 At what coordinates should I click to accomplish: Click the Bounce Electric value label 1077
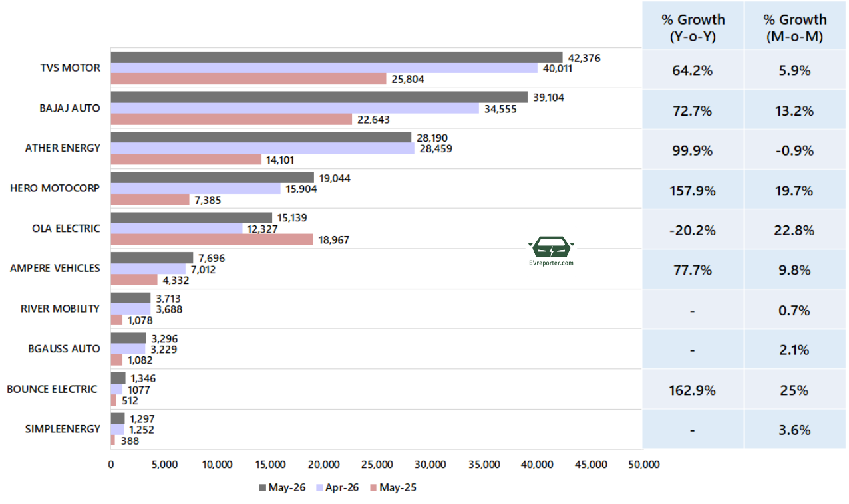coord(138,390)
